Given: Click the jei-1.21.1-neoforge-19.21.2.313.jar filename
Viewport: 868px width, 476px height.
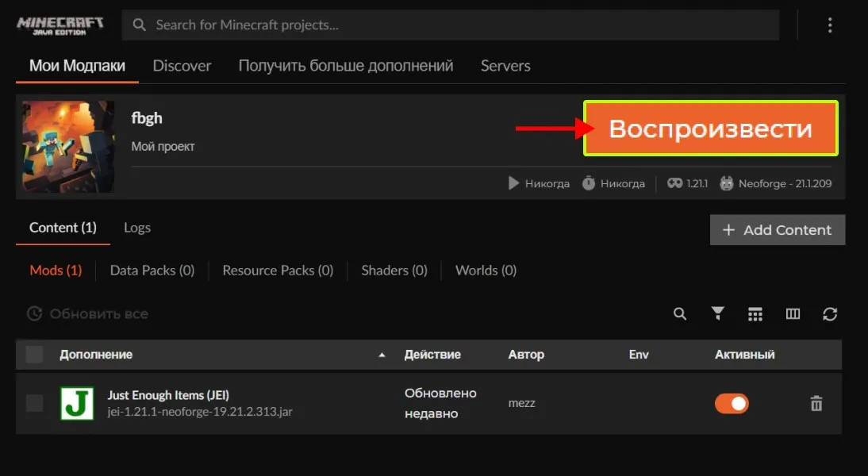Looking at the screenshot, I should pyautogui.click(x=200, y=412).
